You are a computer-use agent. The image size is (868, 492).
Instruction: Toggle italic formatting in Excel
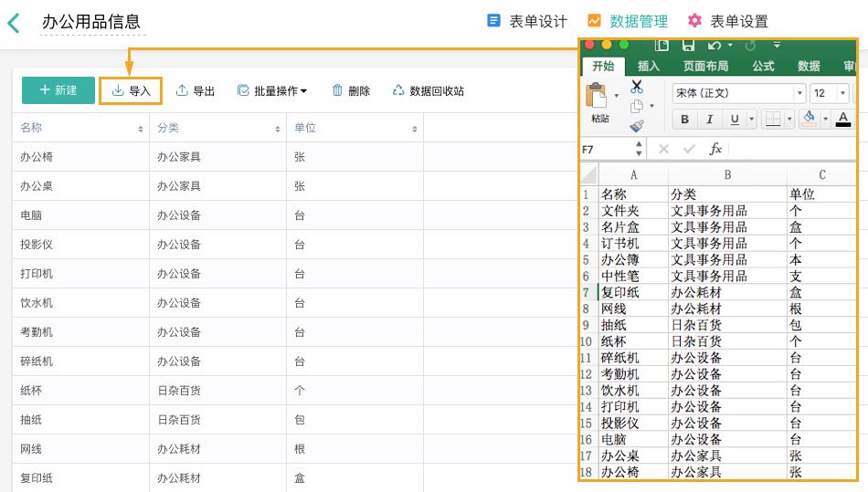(x=709, y=120)
